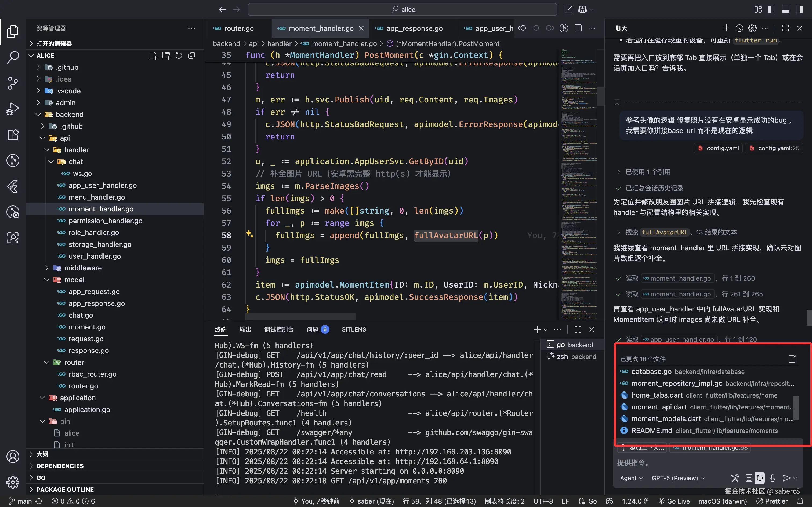Toggle the secondary sidebar layout button

pyautogui.click(x=800, y=9)
